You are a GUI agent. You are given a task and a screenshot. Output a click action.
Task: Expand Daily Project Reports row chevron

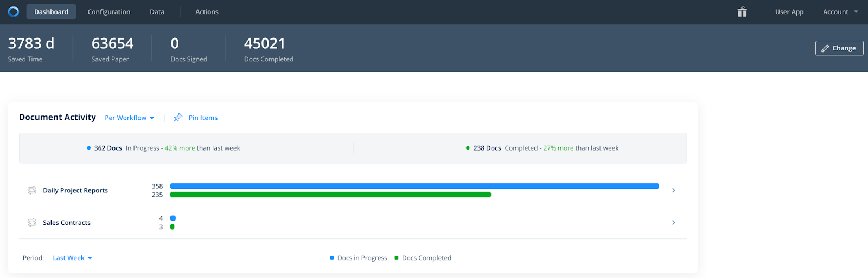tap(674, 190)
